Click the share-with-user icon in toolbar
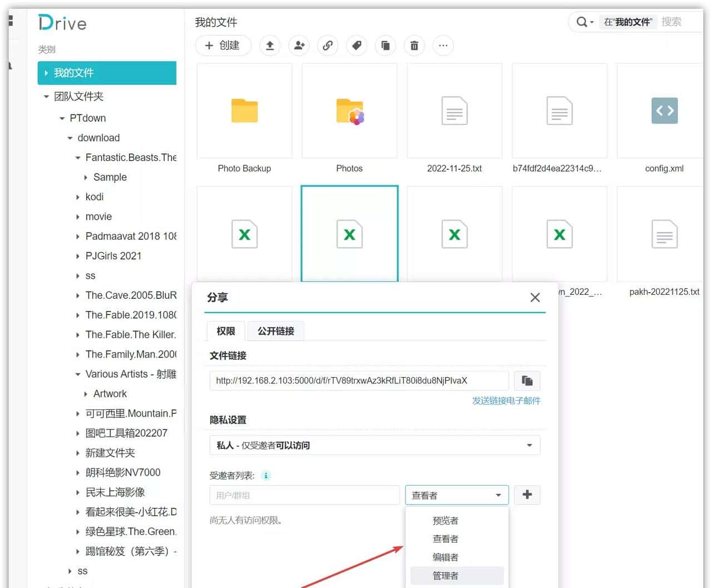 click(x=299, y=46)
